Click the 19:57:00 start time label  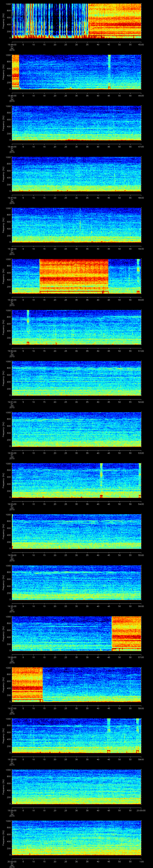[12, 708]
